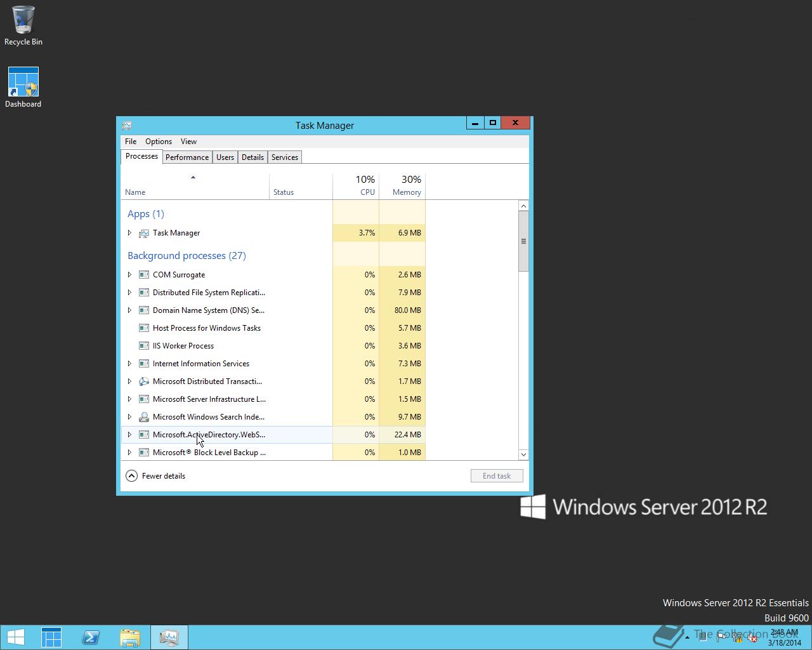This screenshot has height=650, width=812.
Task: Open Server Manager from the taskbar
Action: tap(51, 637)
